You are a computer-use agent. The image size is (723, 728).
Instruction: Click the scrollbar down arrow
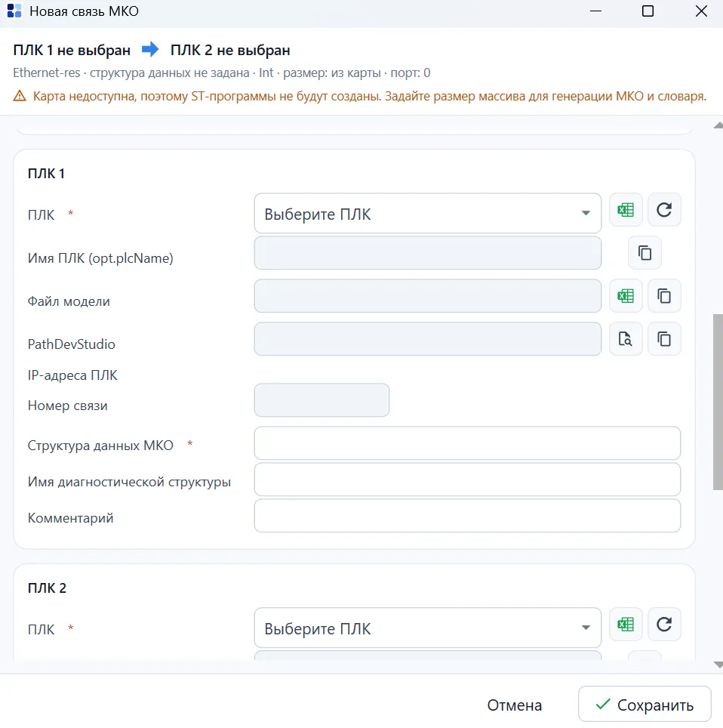[x=718, y=665]
